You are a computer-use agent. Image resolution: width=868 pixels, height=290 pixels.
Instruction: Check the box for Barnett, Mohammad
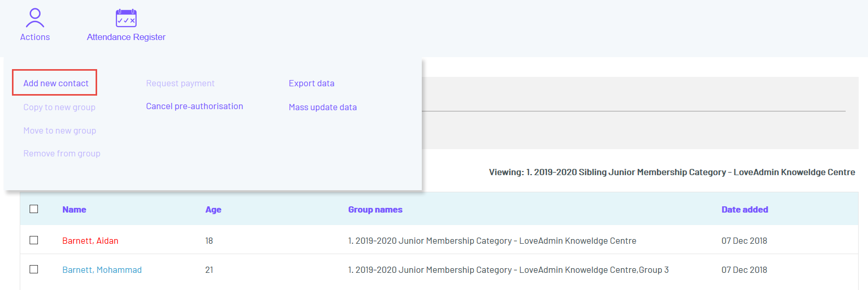(x=34, y=269)
